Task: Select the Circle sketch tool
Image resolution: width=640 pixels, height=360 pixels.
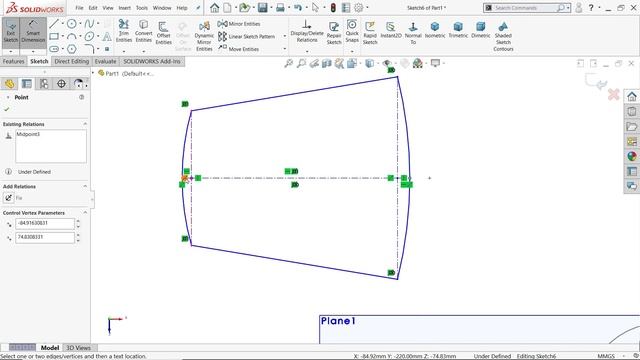Action: coord(71,24)
